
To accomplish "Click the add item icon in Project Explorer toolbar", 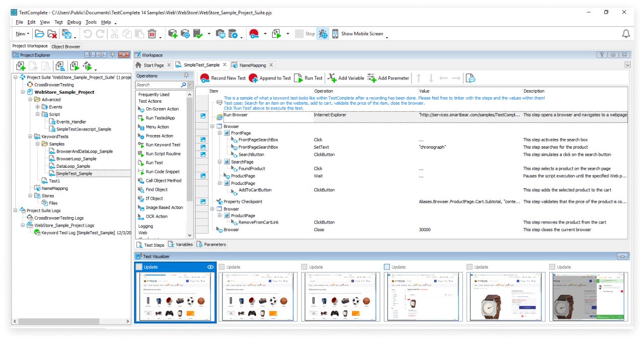I will click(21, 66).
